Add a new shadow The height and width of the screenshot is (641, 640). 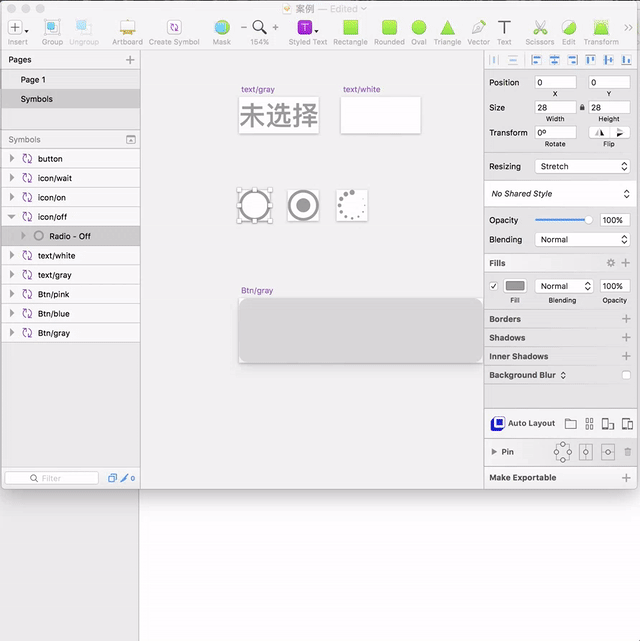(626, 338)
